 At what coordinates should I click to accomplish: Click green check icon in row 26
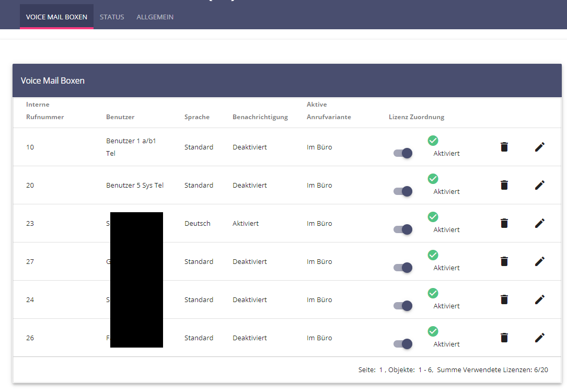click(x=433, y=331)
